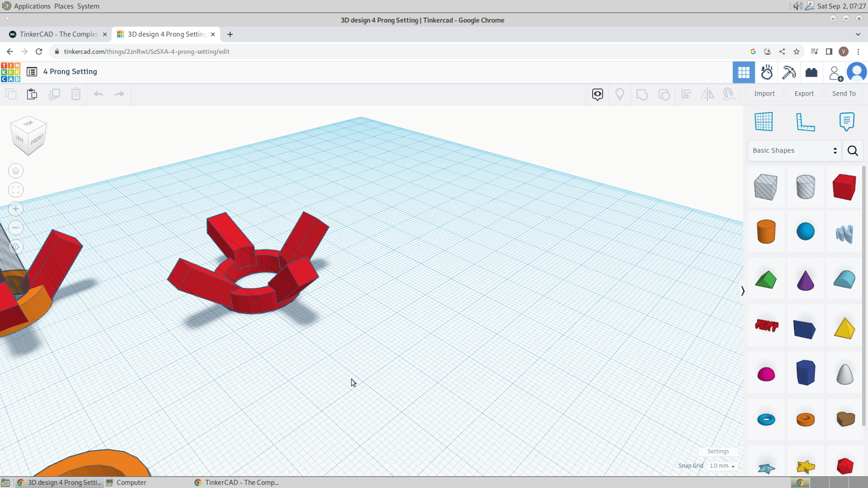The width and height of the screenshot is (868, 488).
Task: Select the red Text shape
Action: point(766,326)
